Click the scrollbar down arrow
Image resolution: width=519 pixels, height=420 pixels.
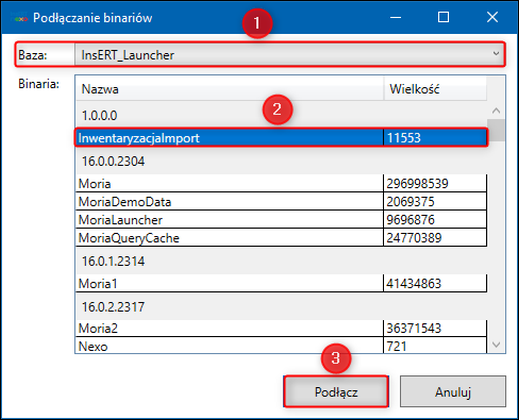(496, 344)
